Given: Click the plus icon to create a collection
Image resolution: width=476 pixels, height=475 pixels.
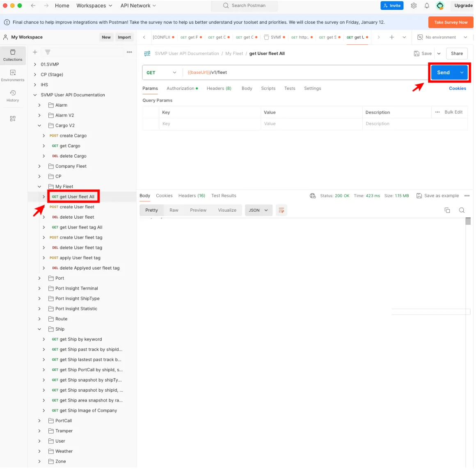Looking at the screenshot, I should [x=35, y=52].
